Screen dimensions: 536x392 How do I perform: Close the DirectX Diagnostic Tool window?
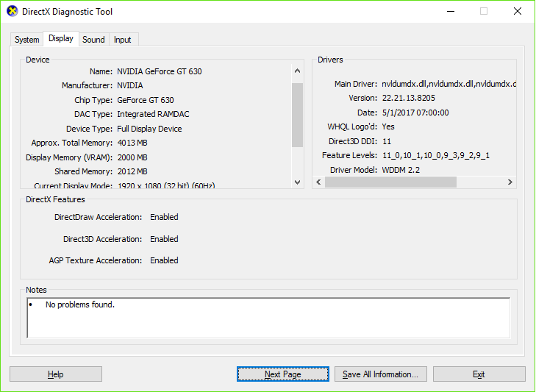coord(517,12)
